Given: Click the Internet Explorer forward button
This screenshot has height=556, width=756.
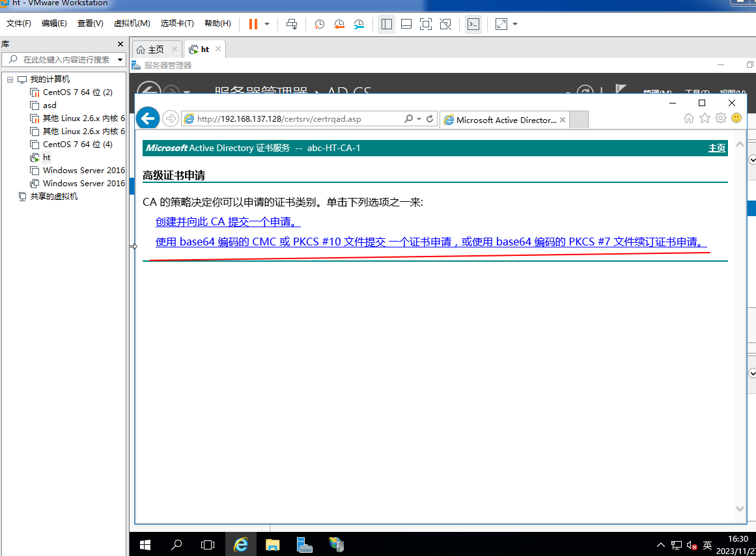Looking at the screenshot, I should click(170, 118).
